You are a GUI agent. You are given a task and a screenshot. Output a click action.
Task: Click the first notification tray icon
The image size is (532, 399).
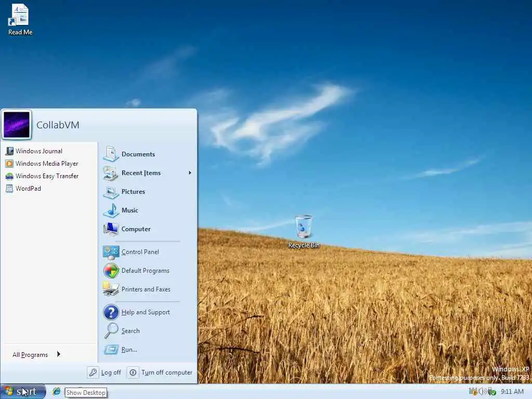coord(473,392)
